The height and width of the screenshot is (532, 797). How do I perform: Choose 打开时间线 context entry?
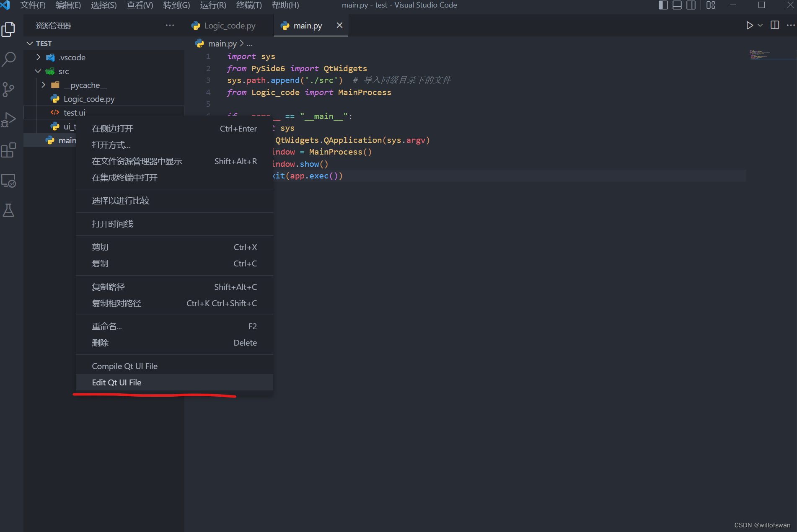174,224
